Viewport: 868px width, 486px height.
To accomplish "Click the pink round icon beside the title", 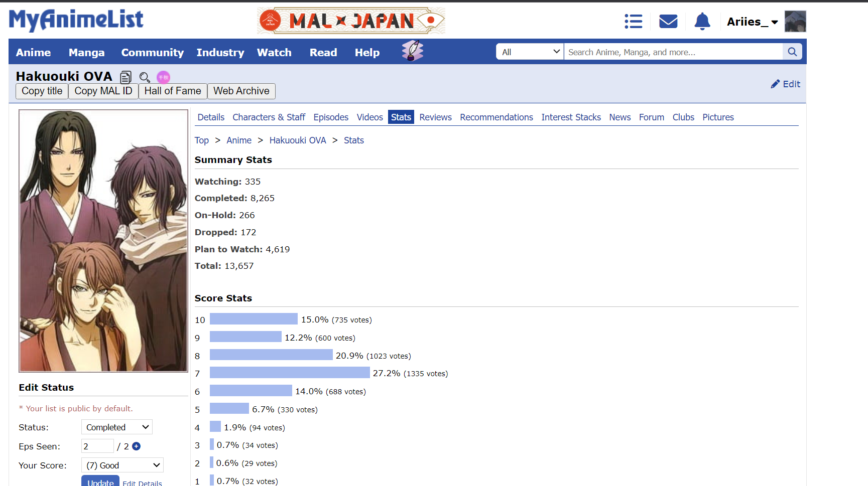I will (x=163, y=77).
